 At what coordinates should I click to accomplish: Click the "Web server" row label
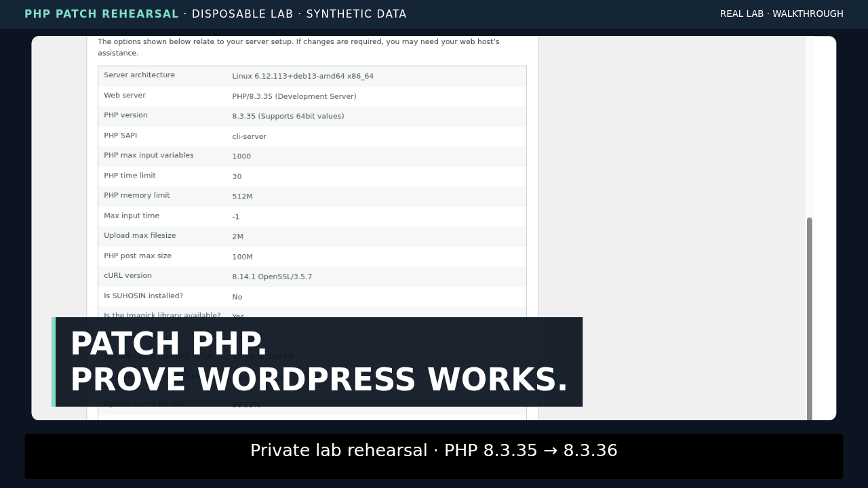click(125, 96)
